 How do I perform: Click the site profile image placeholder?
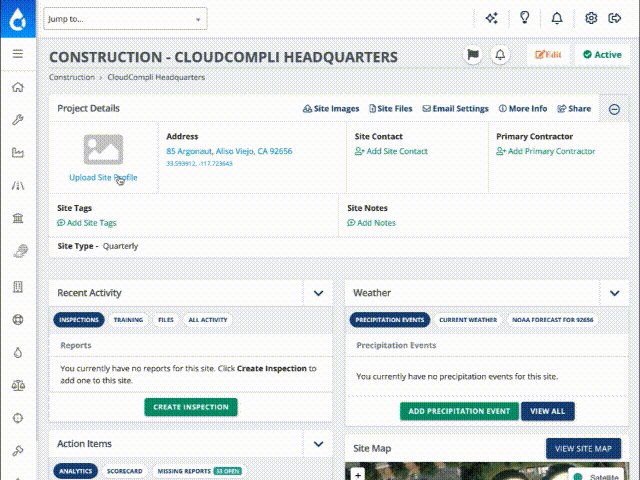point(103,149)
